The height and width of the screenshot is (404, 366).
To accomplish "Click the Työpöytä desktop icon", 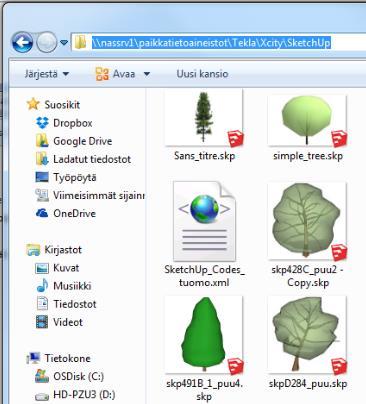I will click(x=42, y=177).
